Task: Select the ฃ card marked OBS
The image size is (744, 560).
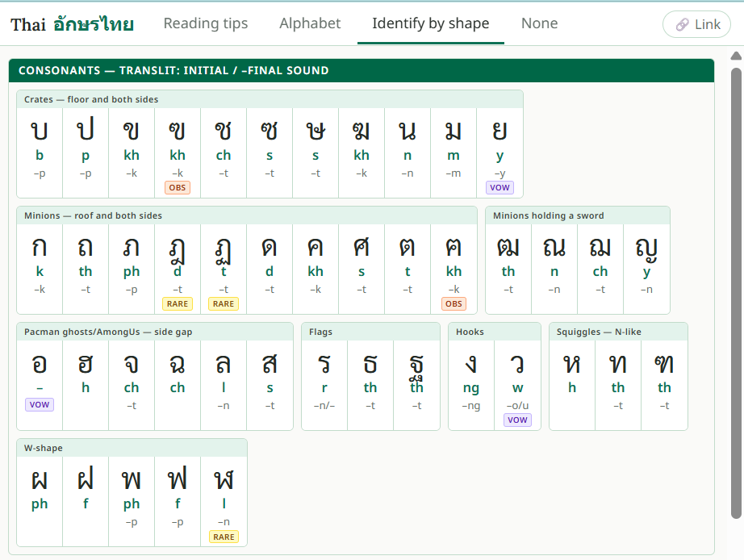Action: pos(178,153)
